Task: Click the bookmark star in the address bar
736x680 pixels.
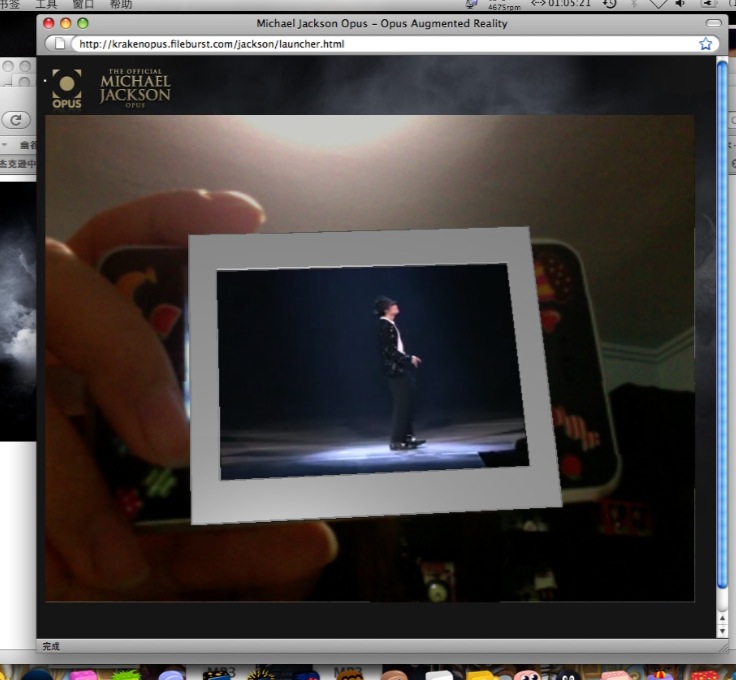Action: pos(705,44)
